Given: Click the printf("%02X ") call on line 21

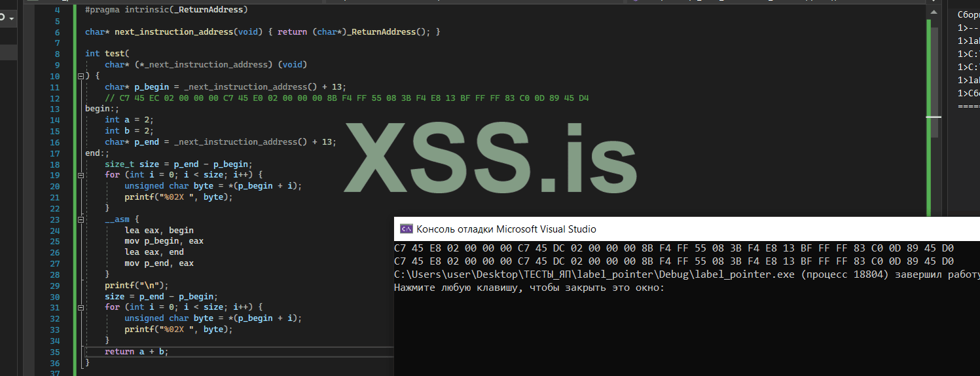Looking at the screenshot, I should click(179, 197).
